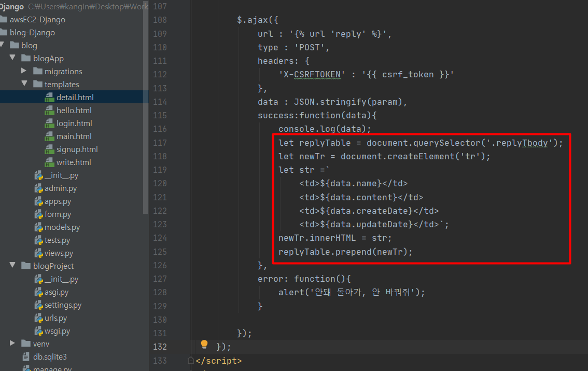Select models.py in the project tree
This screenshot has height=371, width=588.
[x=62, y=227]
